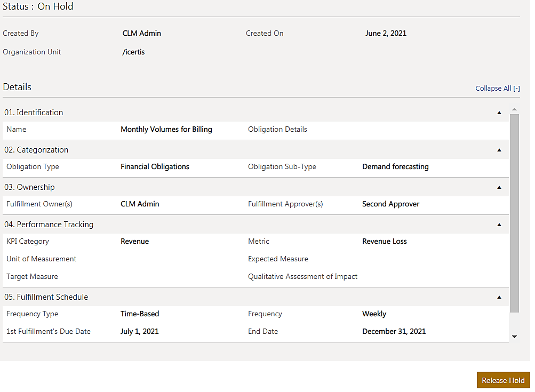This screenshot has width=535, height=392.
Task: Click the scrollbar up arrow in Details
Action: pyautogui.click(x=514, y=109)
